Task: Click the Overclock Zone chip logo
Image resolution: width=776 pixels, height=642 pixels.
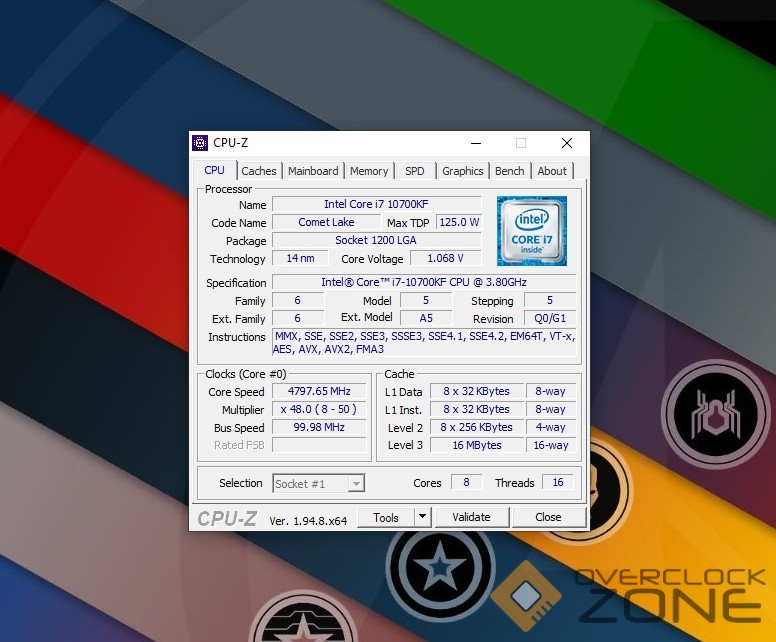Action: [x=526, y=596]
